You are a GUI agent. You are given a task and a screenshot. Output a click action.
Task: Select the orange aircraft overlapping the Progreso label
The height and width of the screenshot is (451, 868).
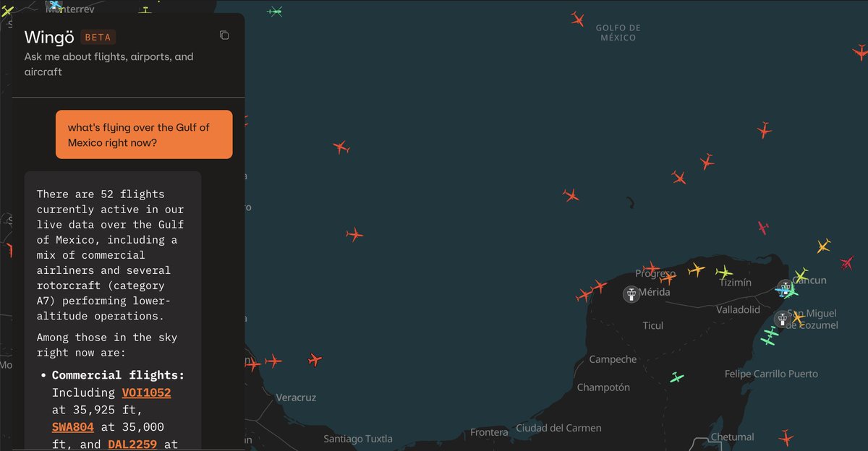[668, 278]
